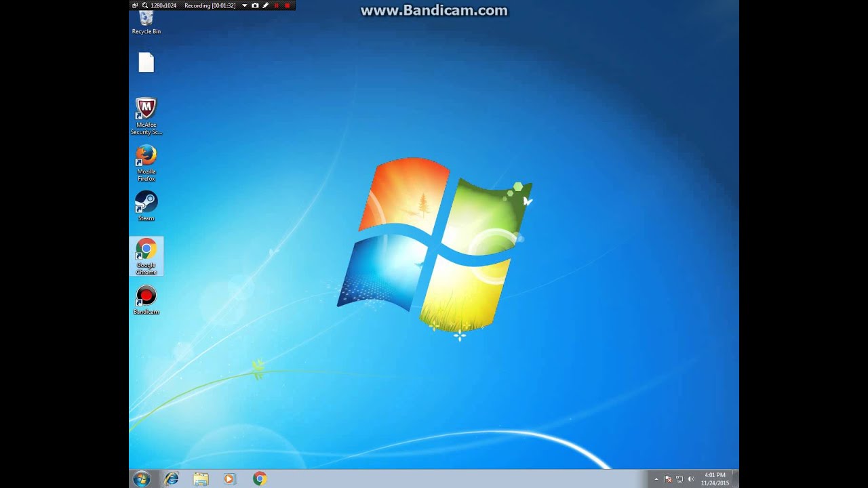This screenshot has height=488, width=868.
Task: Stop the Bandicam recording
Action: point(288,5)
